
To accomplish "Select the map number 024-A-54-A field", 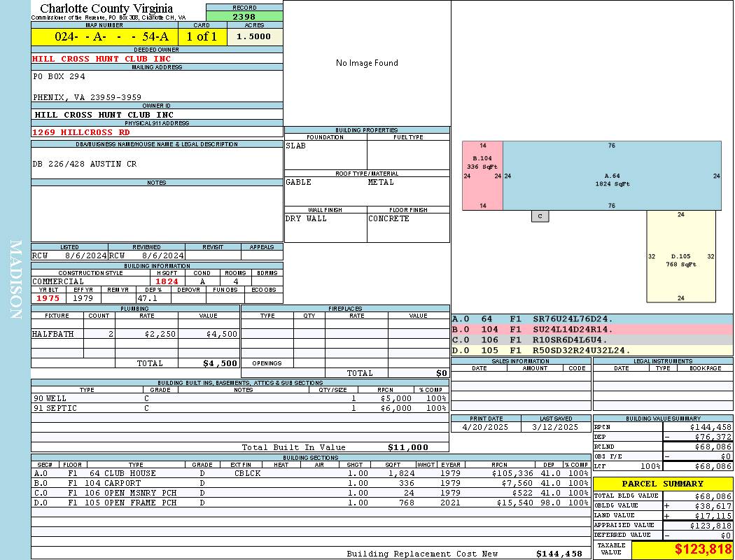I will [x=104, y=36].
